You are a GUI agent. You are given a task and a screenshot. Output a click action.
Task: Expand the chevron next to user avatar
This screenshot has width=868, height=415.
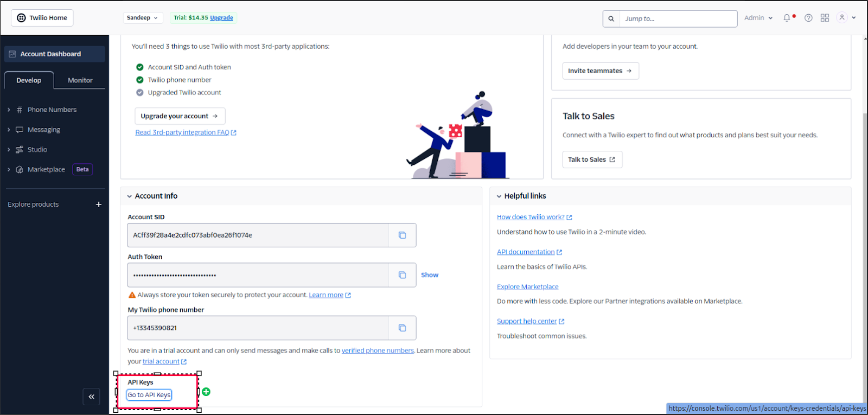point(853,18)
